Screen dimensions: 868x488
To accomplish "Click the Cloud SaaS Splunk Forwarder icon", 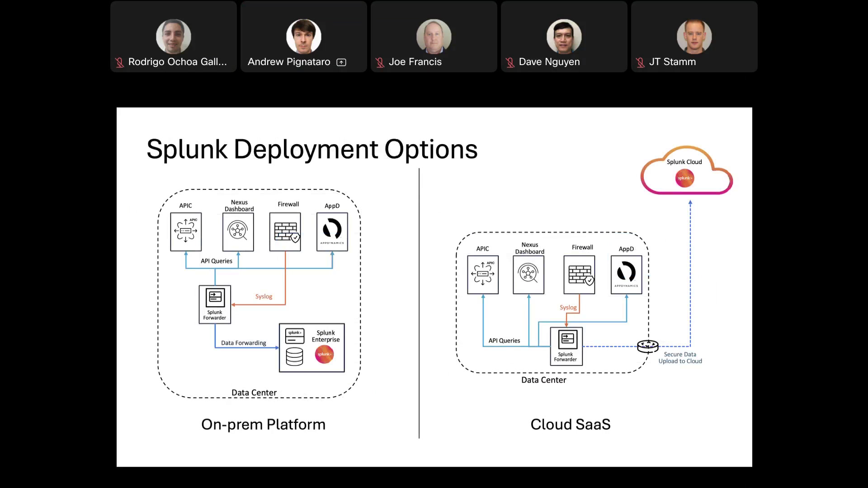I will [566, 346].
